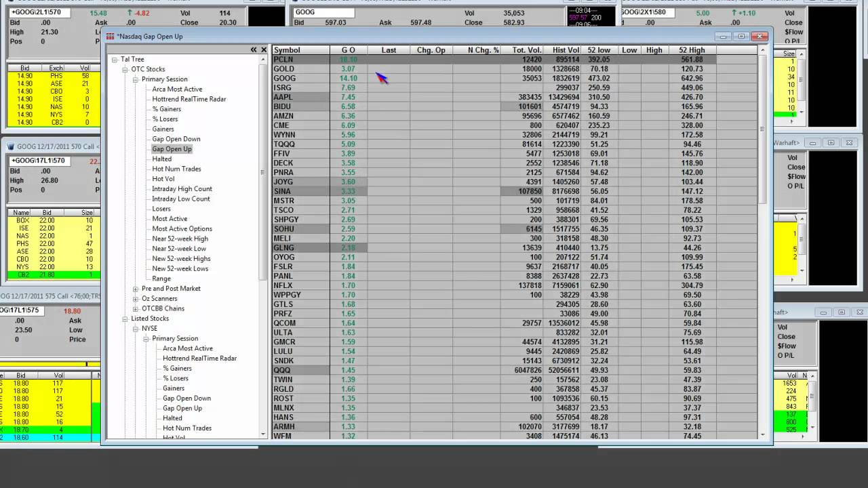Viewport: 868px width, 488px height.
Task: Collapse the Tal Tree root node
Action: pyautogui.click(x=115, y=60)
